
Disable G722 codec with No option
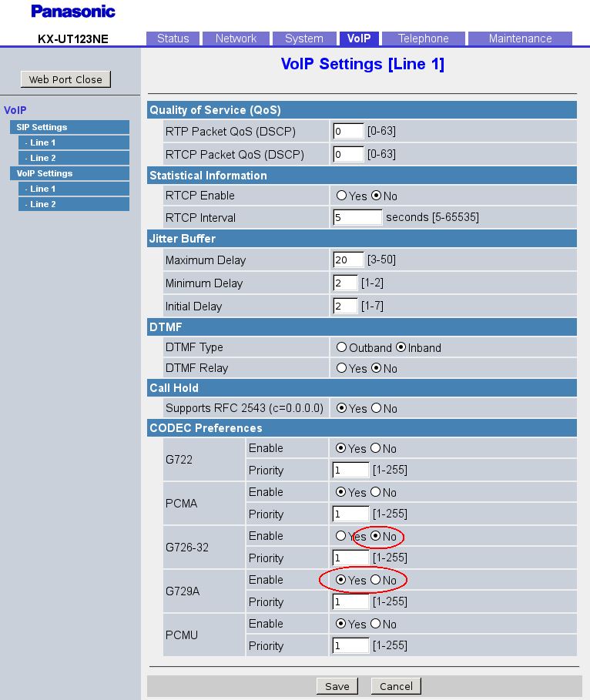tap(377, 448)
